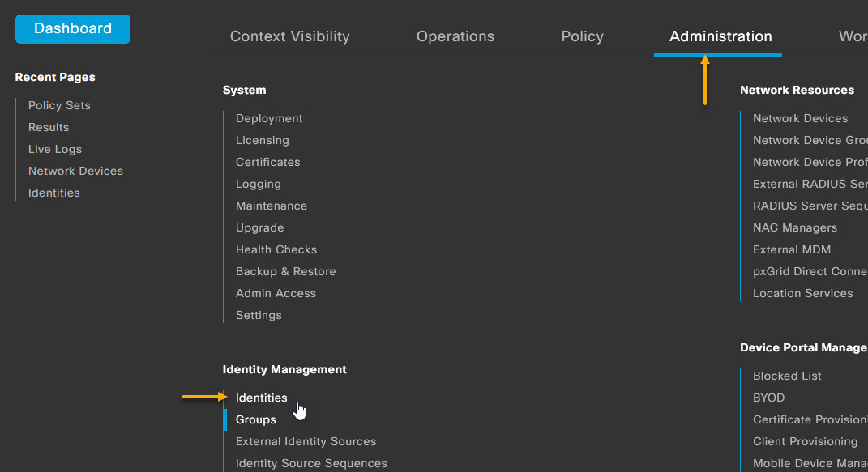Open Settings under System
Screen dimensions: 868x472
point(259,315)
